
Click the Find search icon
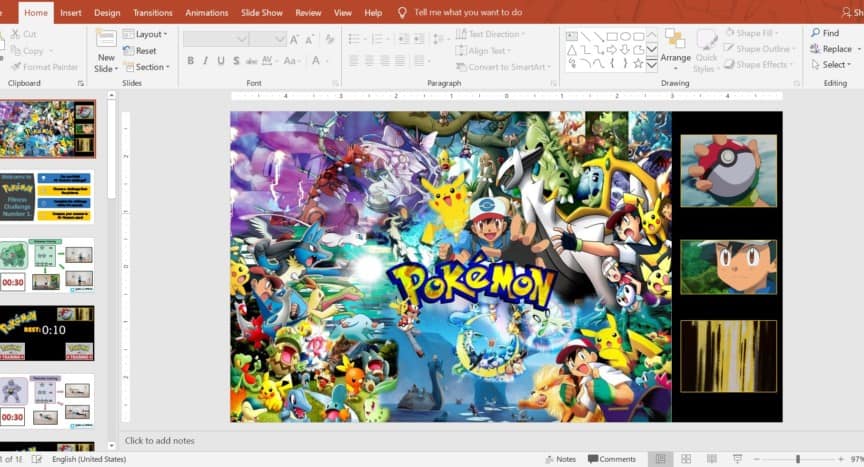tap(815, 33)
